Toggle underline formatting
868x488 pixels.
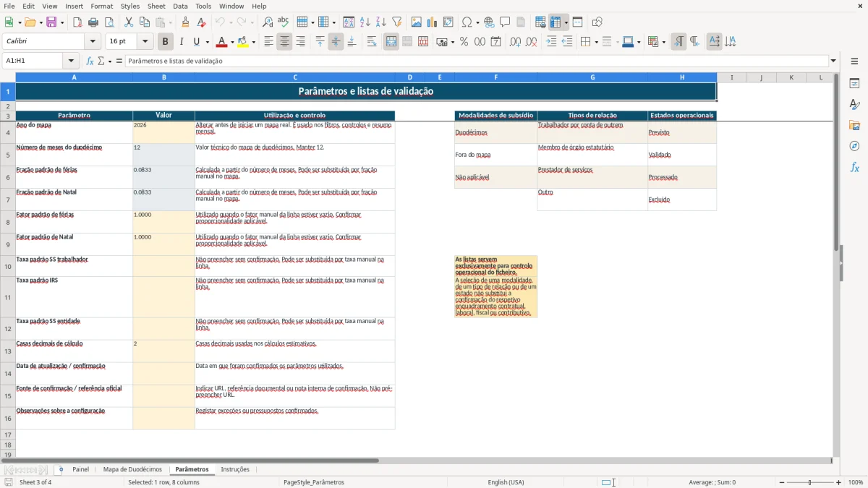[x=197, y=42]
